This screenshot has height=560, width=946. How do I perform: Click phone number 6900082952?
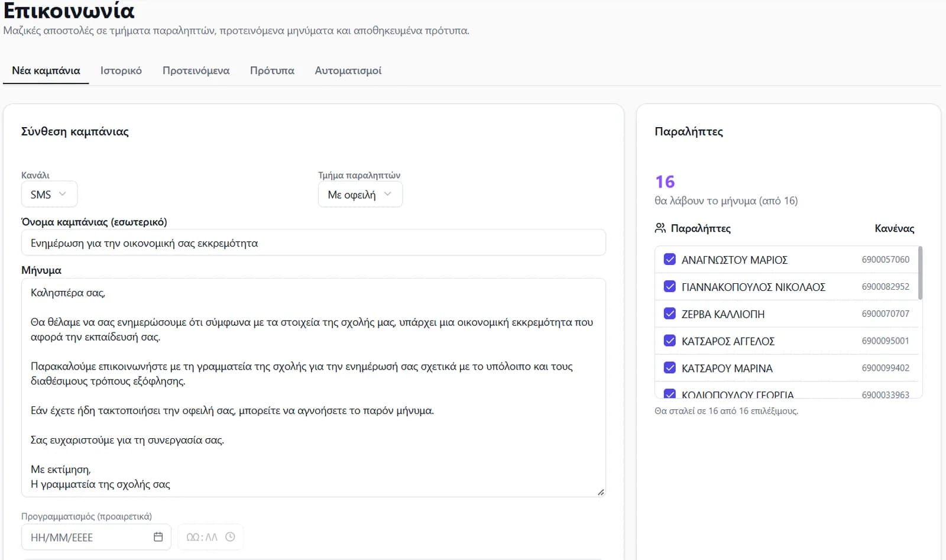point(885,286)
